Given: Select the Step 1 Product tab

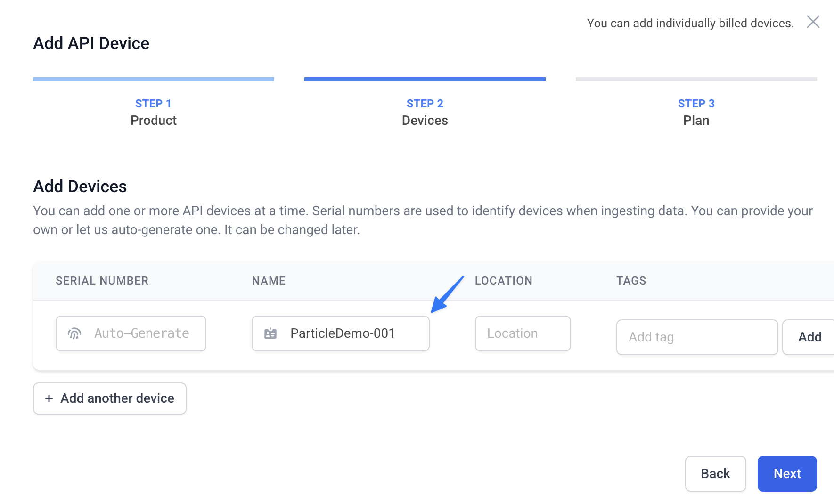Looking at the screenshot, I should tap(154, 112).
